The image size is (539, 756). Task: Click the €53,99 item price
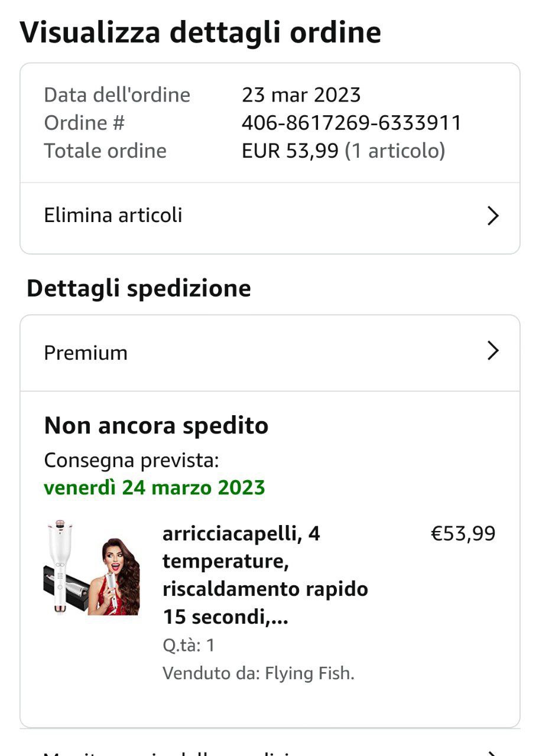[463, 534]
